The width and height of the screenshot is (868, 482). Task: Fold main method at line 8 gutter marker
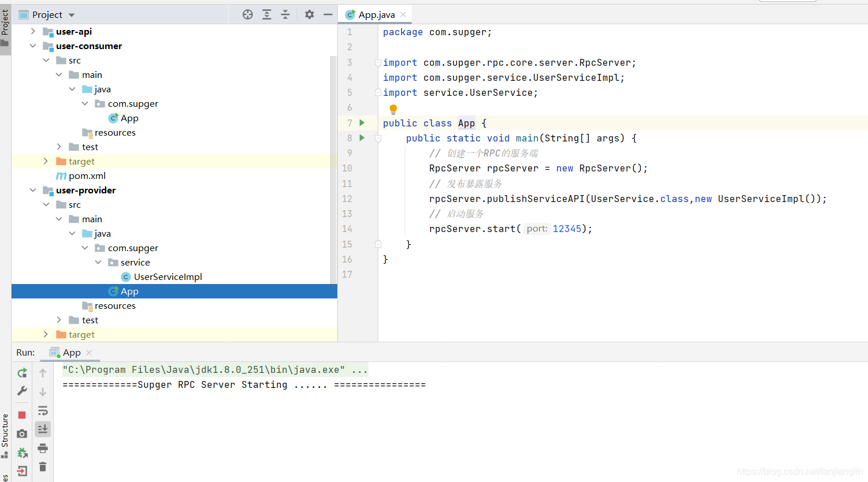coord(378,139)
